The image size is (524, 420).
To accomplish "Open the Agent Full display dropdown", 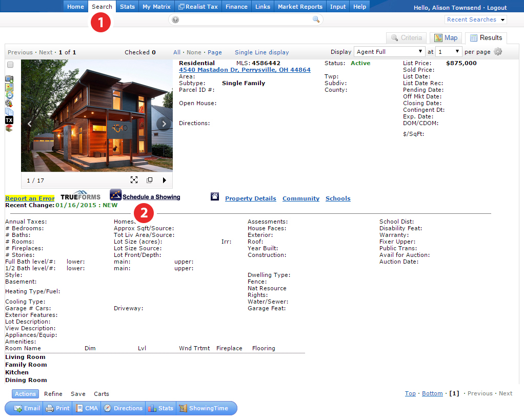I will pos(389,52).
